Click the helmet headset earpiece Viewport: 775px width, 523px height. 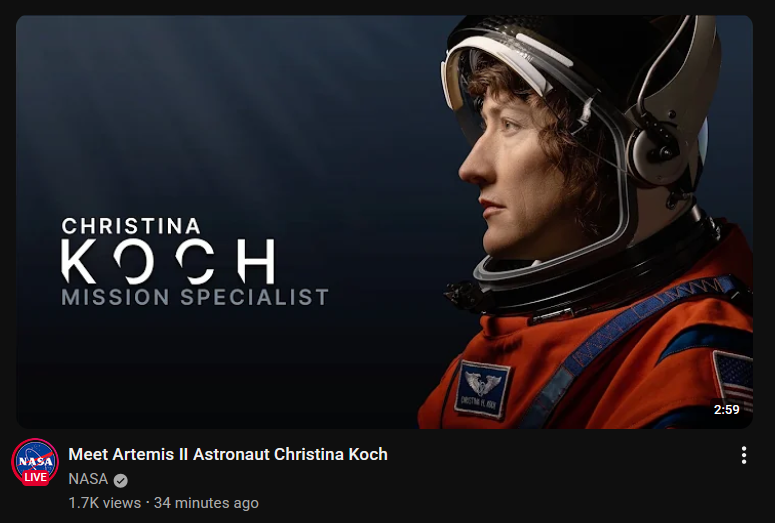(659, 150)
